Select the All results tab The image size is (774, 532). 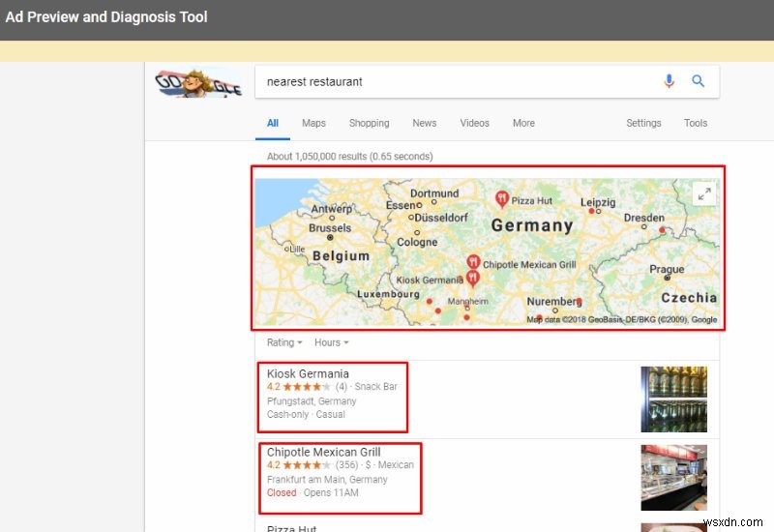(x=273, y=123)
